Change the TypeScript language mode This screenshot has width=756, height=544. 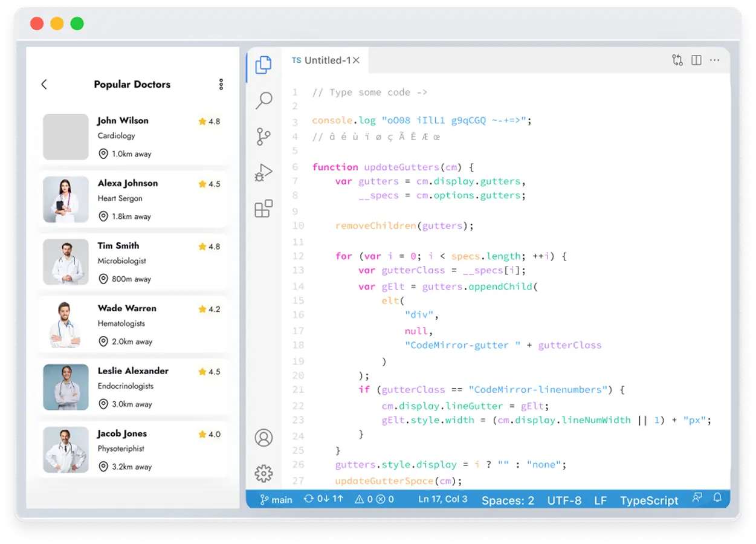point(649,500)
